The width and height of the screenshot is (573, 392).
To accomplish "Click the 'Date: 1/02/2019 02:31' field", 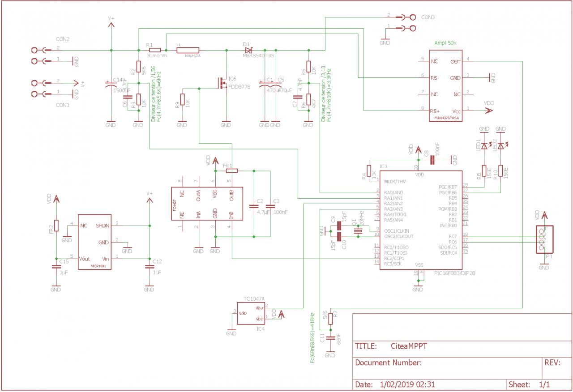I will click(429, 384).
